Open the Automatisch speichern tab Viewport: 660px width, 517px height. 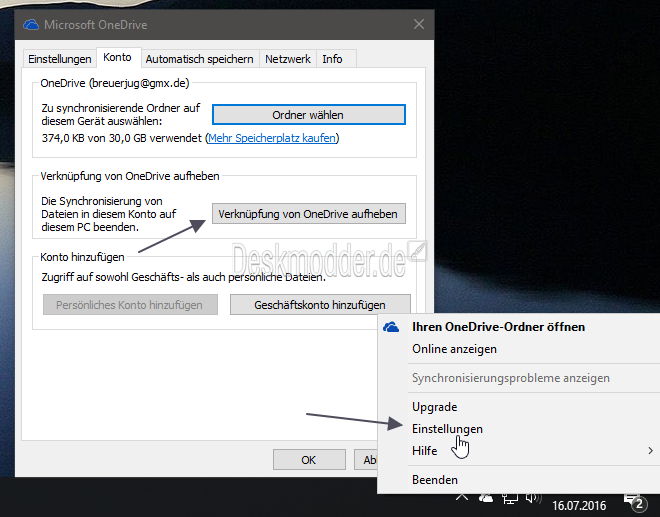click(x=200, y=59)
